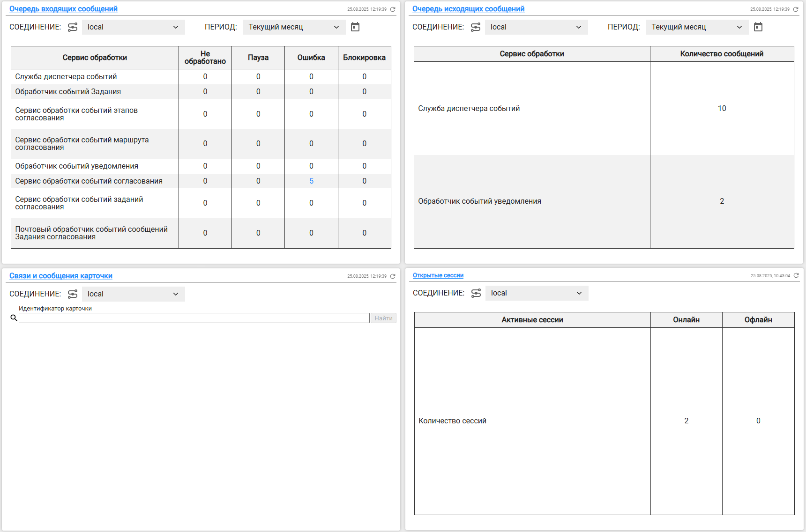
Task: Refresh the open sessions panel
Action: coord(796,275)
